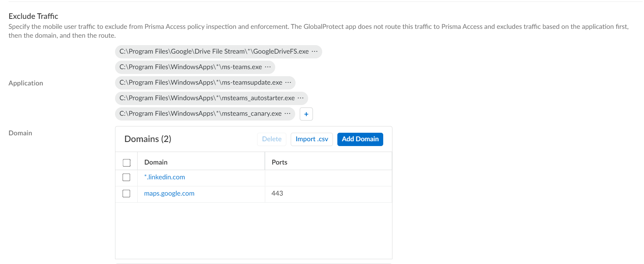Add a new application with the plus button
Screen dimensions: 644x264
(x=306, y=114)
